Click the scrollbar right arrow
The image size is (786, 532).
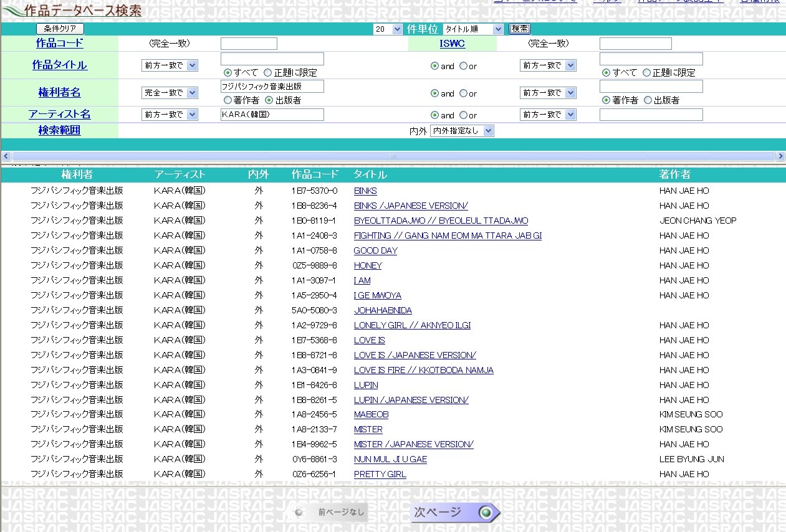pos(780,156)
